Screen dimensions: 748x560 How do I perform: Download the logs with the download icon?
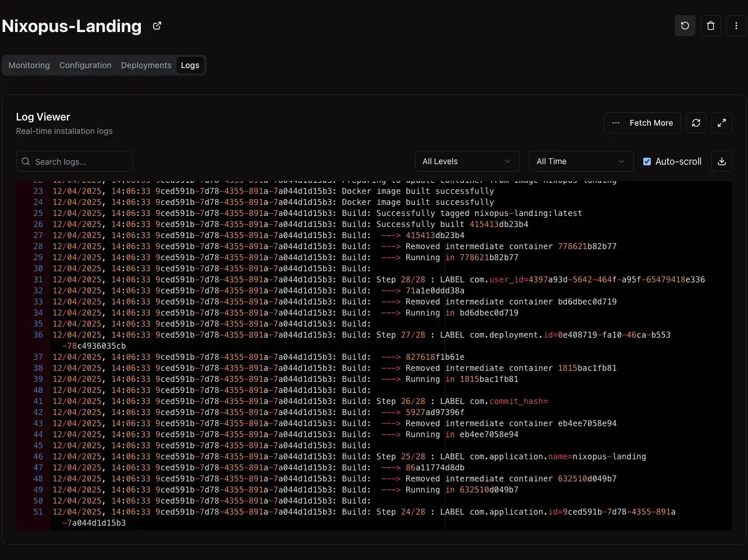(722, 161)
